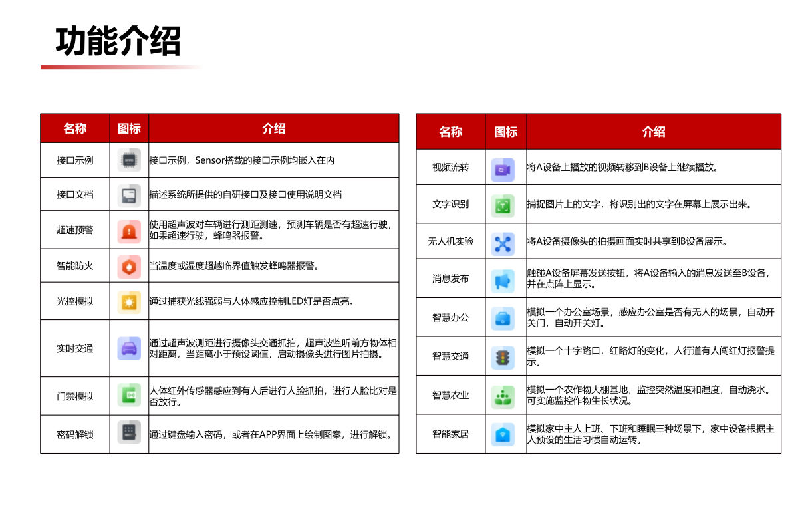Select the 光控模拟 light sensor icon
Viewport: 798px width, 532px height.
coord(129,301)
